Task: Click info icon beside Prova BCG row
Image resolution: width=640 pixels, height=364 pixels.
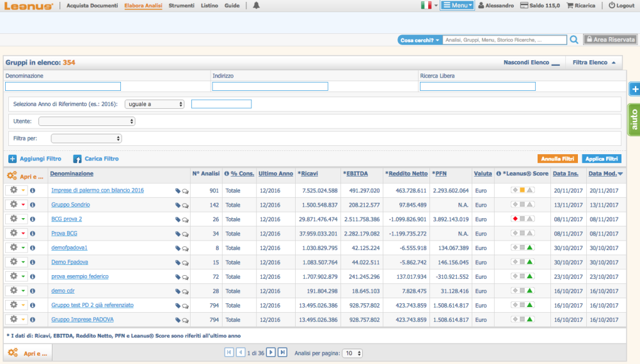Action: 33,233
